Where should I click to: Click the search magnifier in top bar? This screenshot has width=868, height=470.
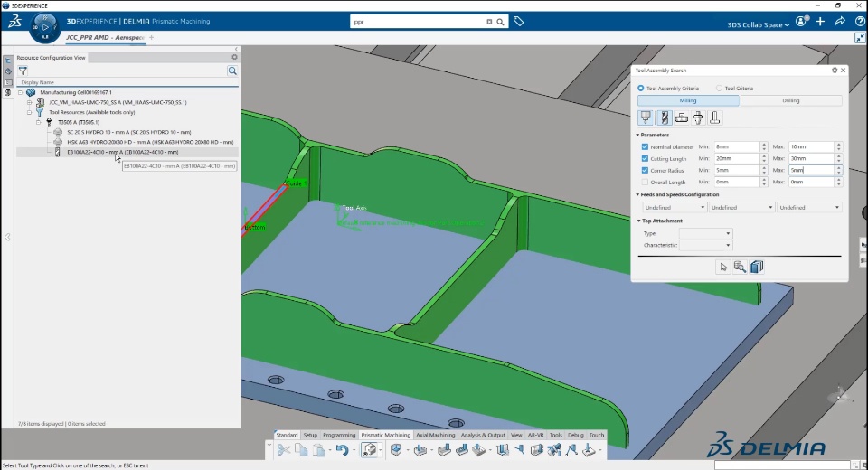(x=500, y=22)
